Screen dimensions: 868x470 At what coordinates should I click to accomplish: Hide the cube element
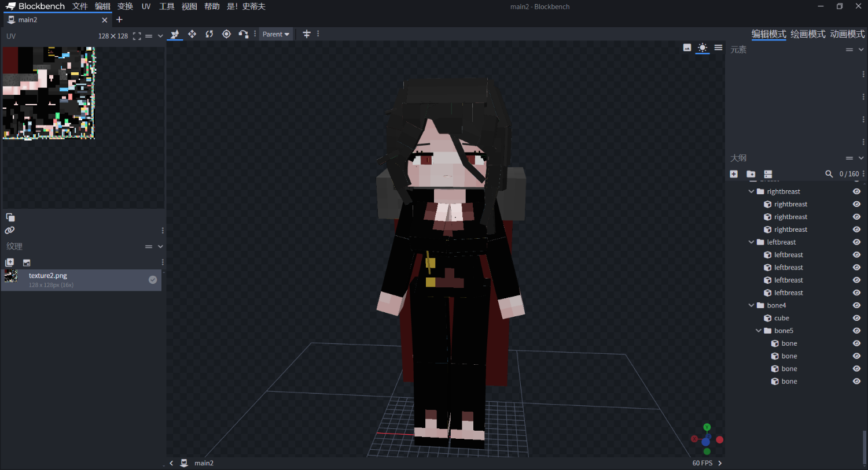click(856, 318)
